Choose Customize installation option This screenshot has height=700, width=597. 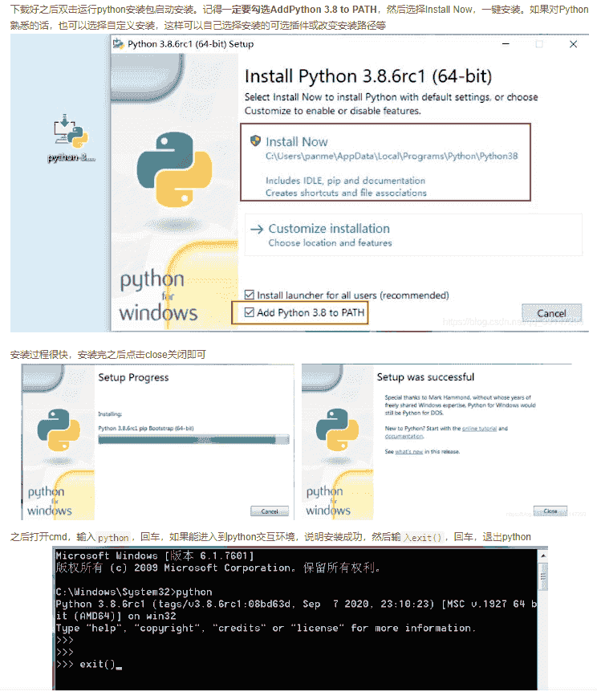329,229
